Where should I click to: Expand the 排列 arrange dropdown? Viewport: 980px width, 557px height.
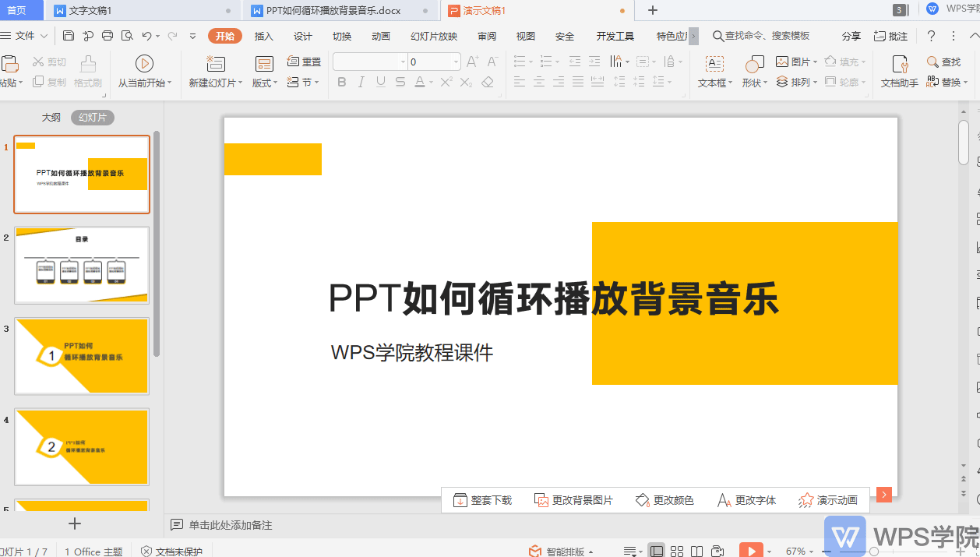point(797,82)
